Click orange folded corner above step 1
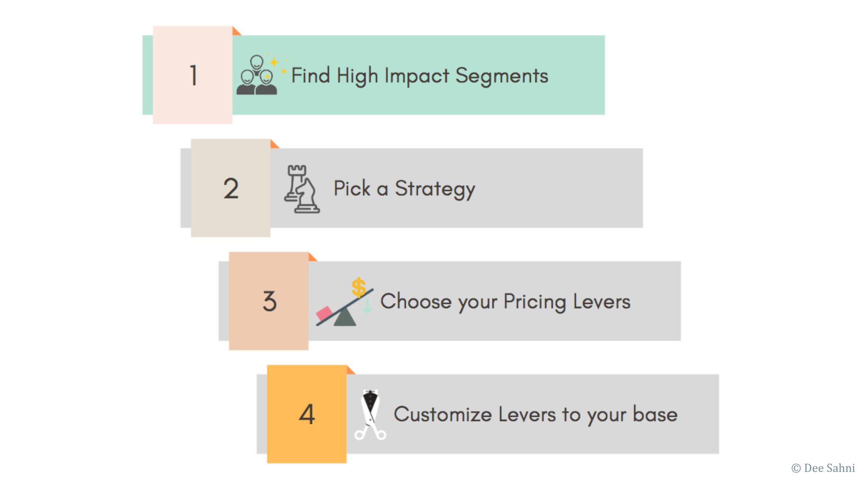The width and height of the screenshot is (868, 487). 236,31
